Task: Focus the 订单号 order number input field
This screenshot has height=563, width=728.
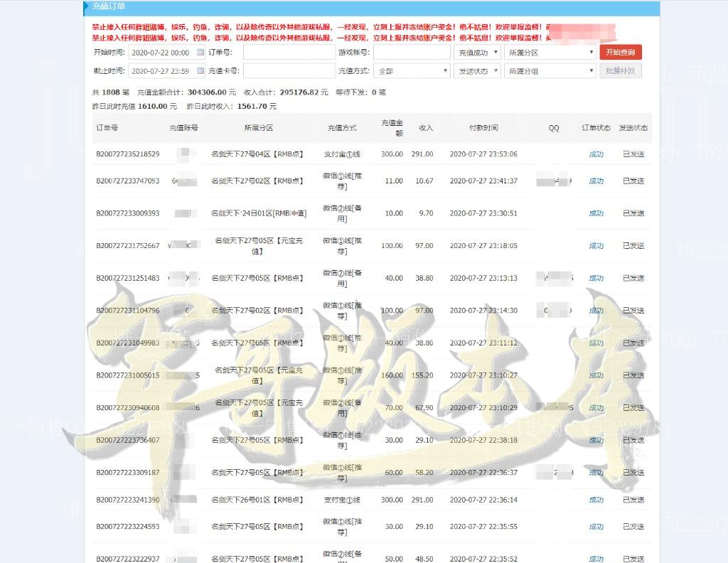Action: pyautogui.click(x=289, y=52)
